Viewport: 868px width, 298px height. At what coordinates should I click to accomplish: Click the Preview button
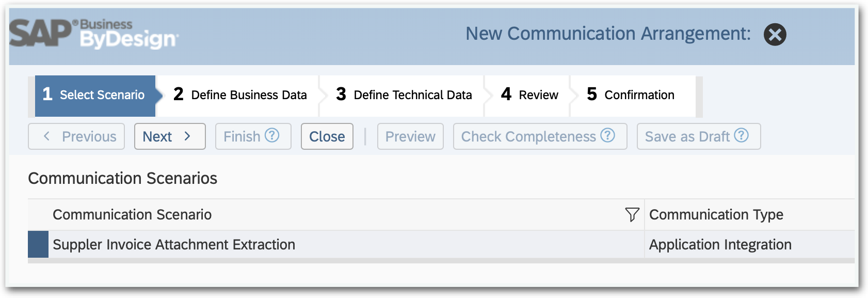click(410, 136)
